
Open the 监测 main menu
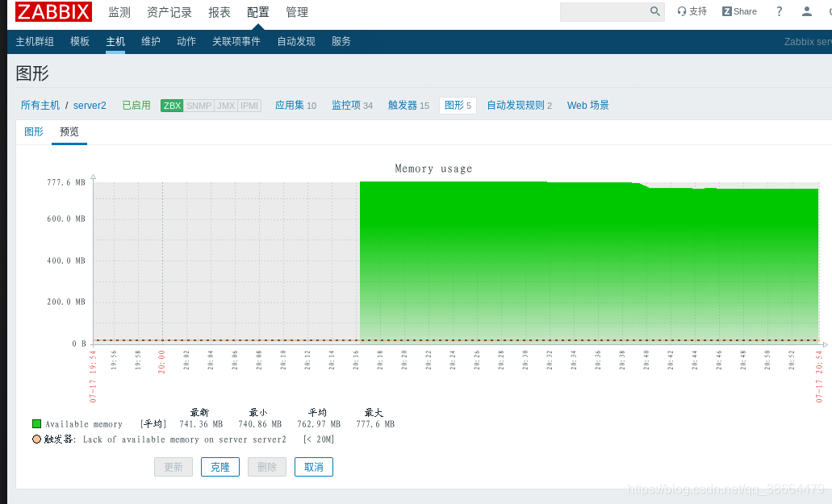119,12
